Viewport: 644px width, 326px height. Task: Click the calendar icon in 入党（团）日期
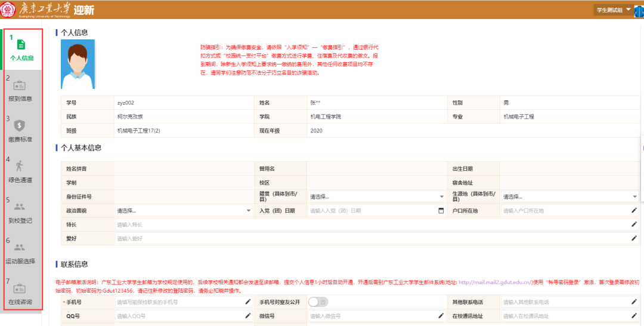click(441, 211)
